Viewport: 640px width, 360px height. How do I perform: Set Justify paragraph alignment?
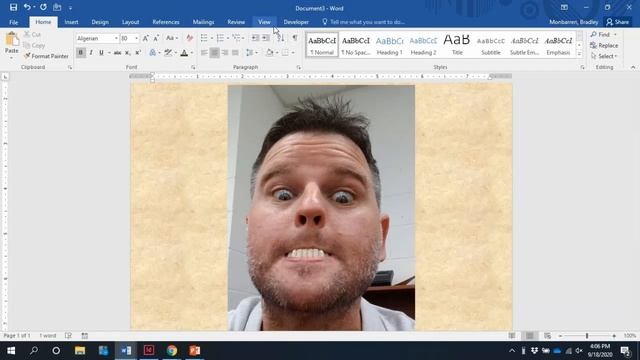click(235, 53)
